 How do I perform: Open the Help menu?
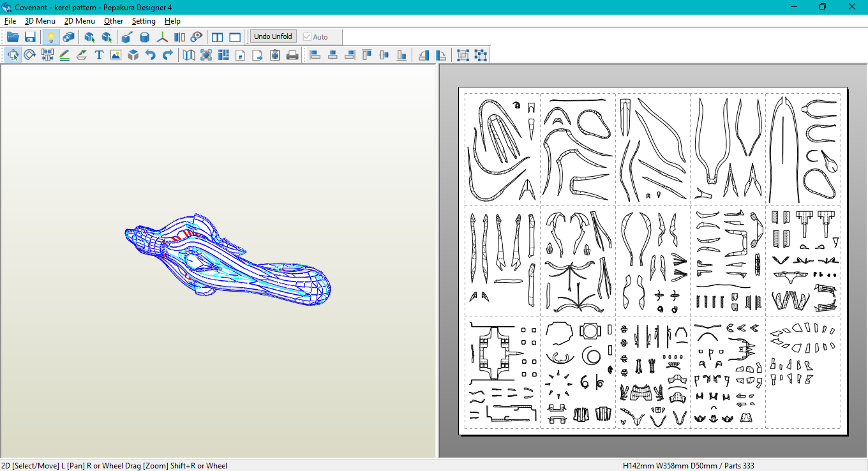pyautogui.click(x=172, y=21)
